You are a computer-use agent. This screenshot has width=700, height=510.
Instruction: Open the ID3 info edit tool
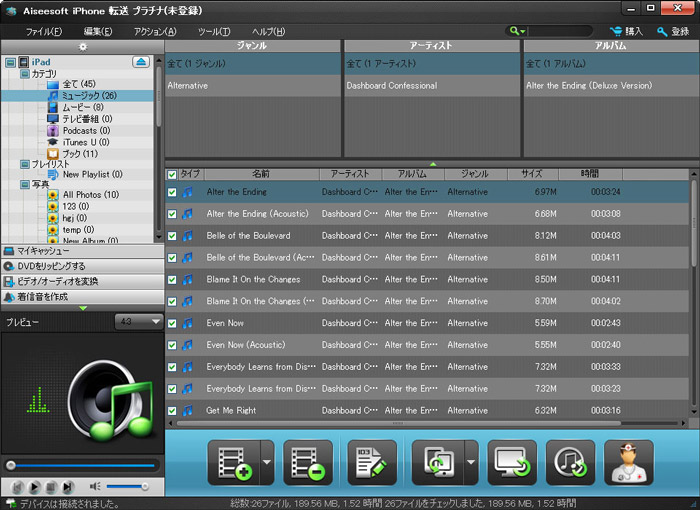tap(372, 463)
